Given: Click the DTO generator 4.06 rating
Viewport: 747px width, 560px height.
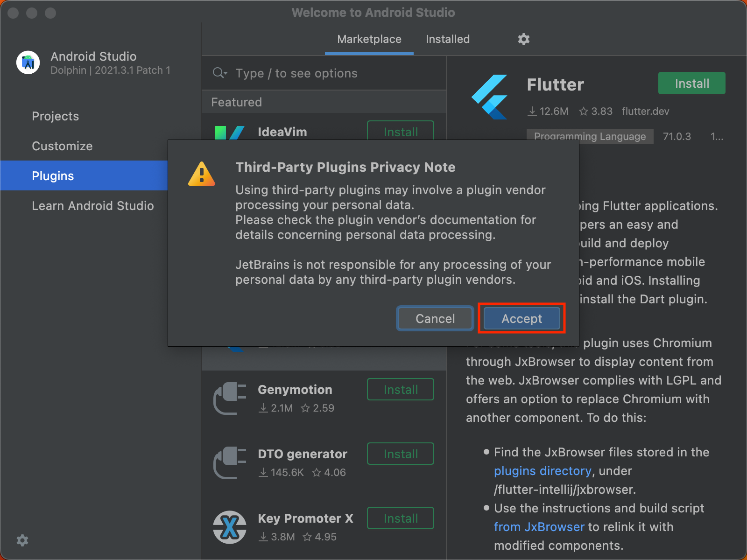Looking at the screenshot, I should 329,472.
